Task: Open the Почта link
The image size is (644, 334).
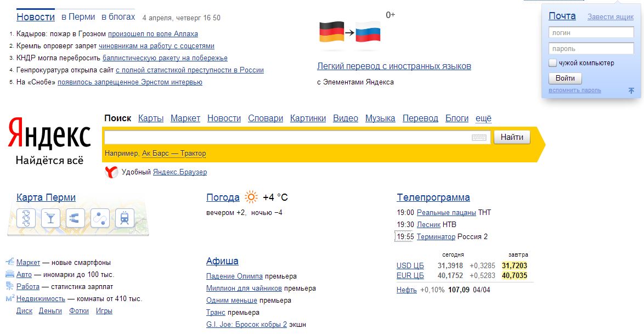Action: point(562,16)
